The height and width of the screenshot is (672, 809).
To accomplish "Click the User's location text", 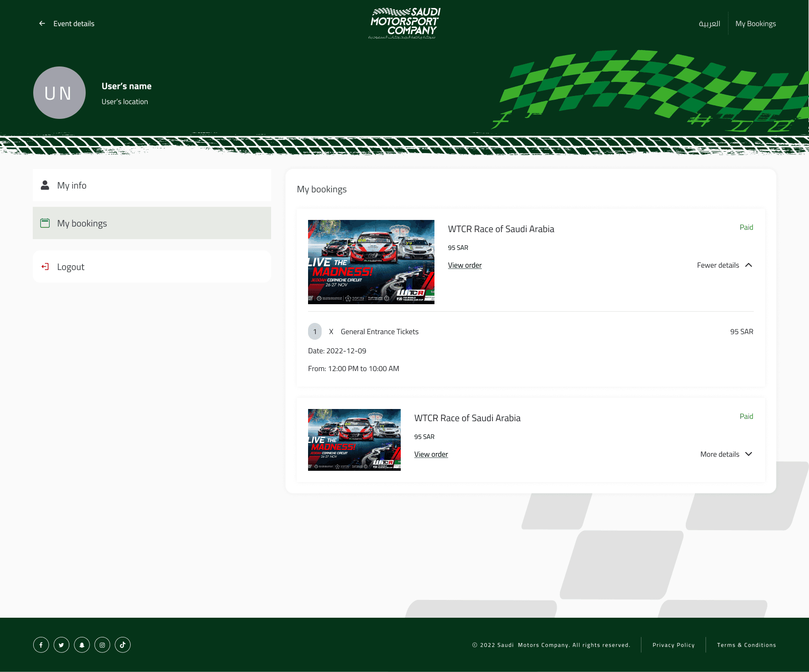I will (x=125, y=102).
